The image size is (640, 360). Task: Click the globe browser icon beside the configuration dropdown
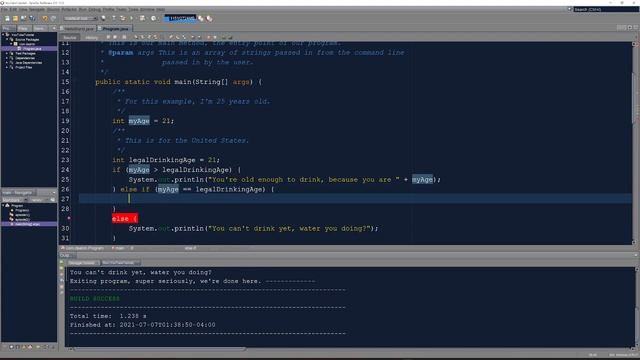point(103,18)
